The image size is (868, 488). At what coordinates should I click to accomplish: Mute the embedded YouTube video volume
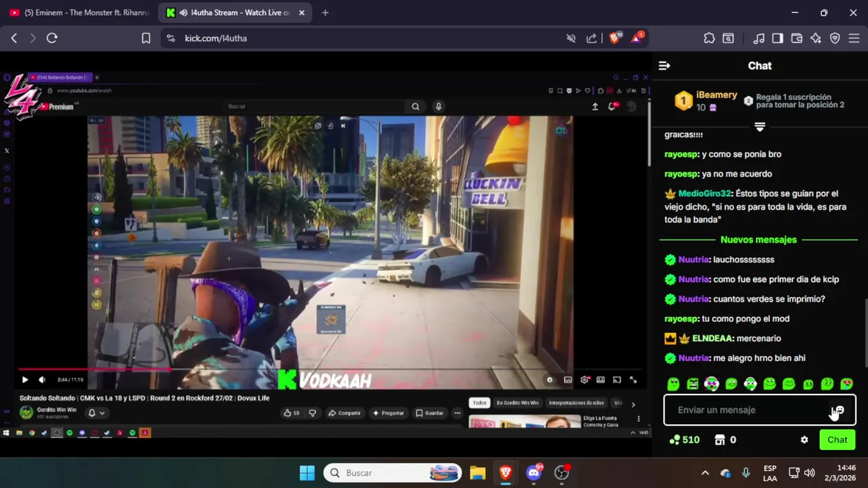pyautogui.click(x=41, y=380)
